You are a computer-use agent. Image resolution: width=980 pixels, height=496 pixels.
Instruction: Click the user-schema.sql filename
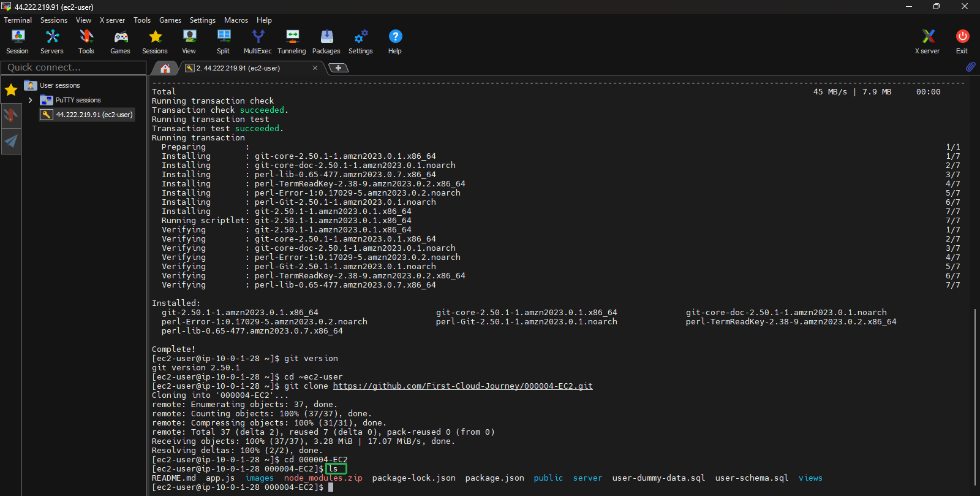[752, 478]
